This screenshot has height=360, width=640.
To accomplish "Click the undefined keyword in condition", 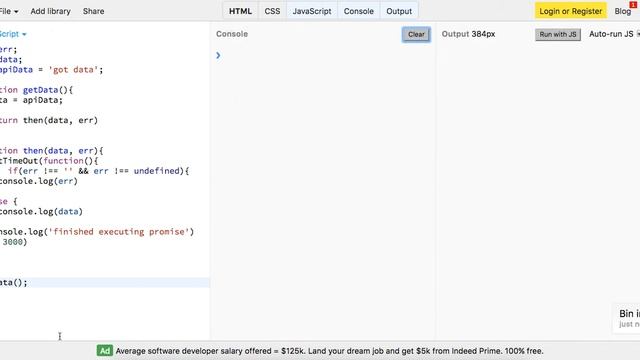I will [x=156, y=171].
